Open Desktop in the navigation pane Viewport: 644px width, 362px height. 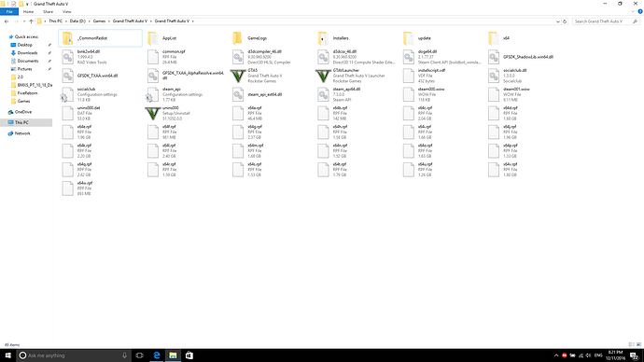(x=24, y=45)
